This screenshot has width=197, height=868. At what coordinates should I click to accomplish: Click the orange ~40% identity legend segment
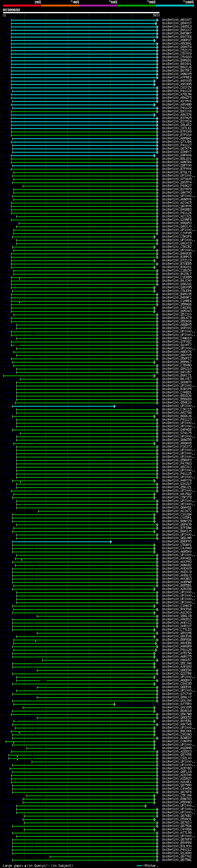pyautogui.click(x=60, y=6)
